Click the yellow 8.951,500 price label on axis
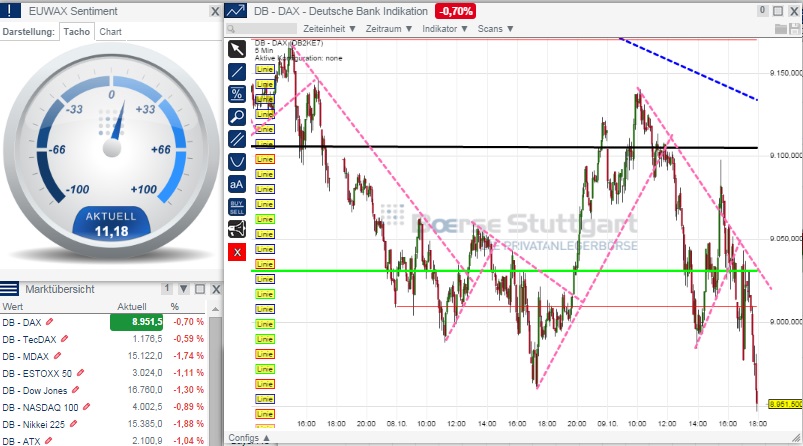 [786, 404]
